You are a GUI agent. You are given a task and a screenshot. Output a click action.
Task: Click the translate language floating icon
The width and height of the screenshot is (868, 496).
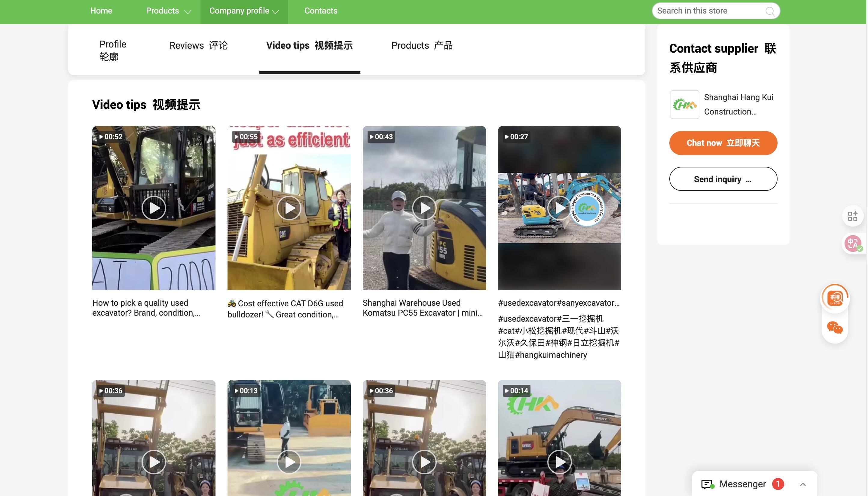853,243
